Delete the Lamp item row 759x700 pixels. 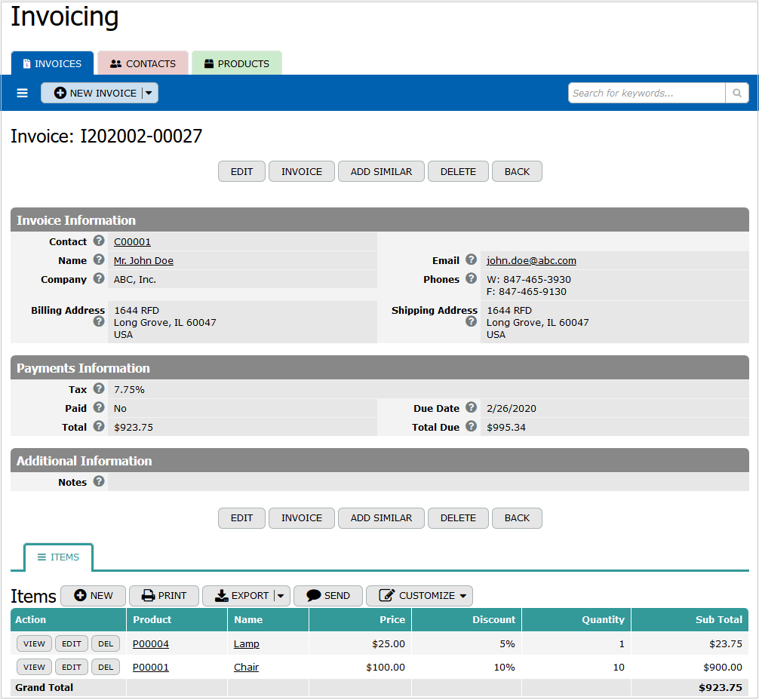tap(106, 644)
